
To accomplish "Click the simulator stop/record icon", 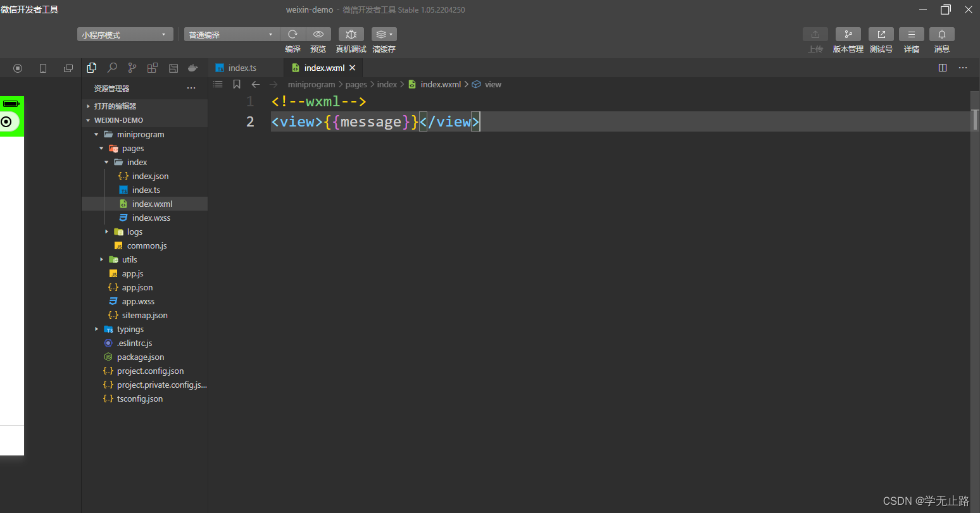I will click(18, 68).
